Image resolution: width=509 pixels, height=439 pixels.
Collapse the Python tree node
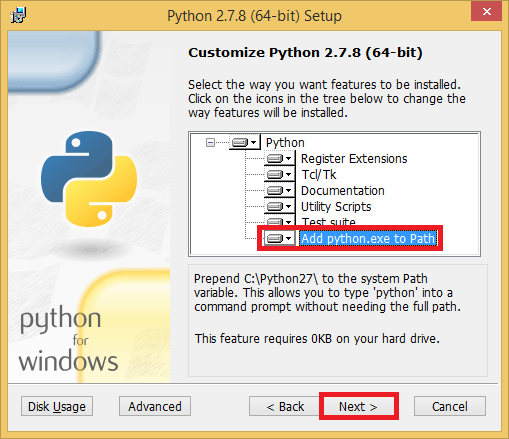[x=210, y=143]
